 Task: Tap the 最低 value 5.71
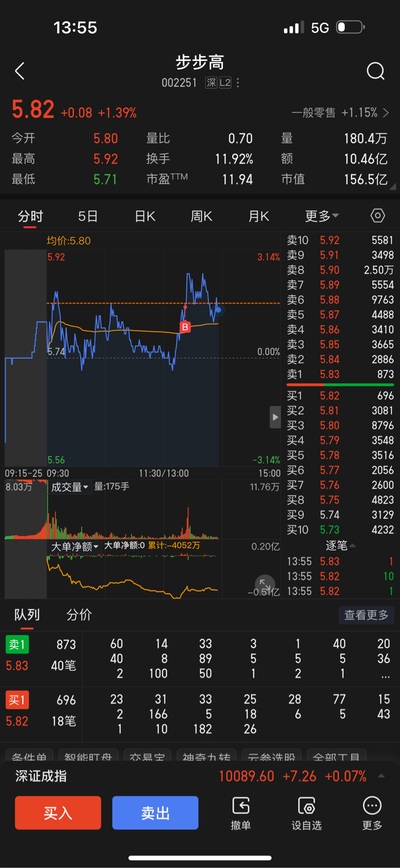click(105, 179)
